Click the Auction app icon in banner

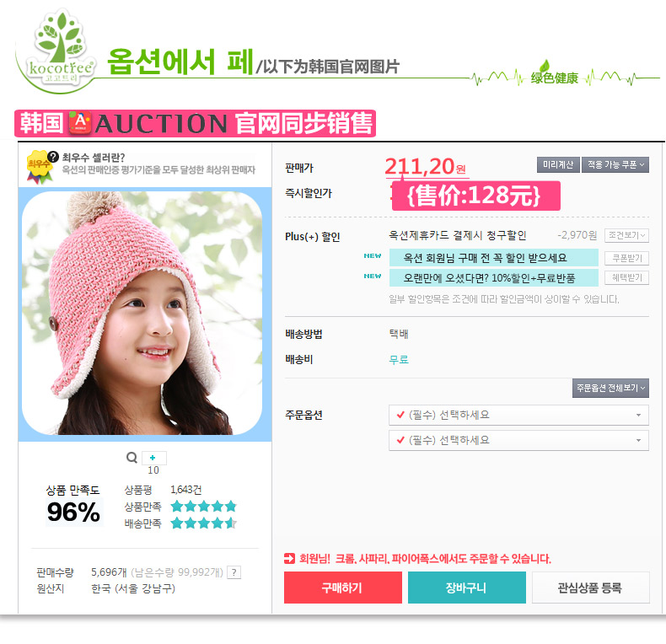point(80,123)
